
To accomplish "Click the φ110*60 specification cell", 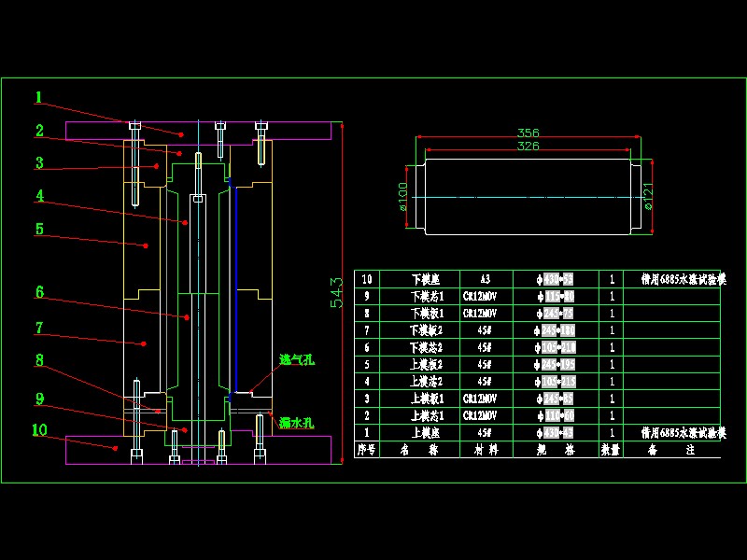I will 556,415.
